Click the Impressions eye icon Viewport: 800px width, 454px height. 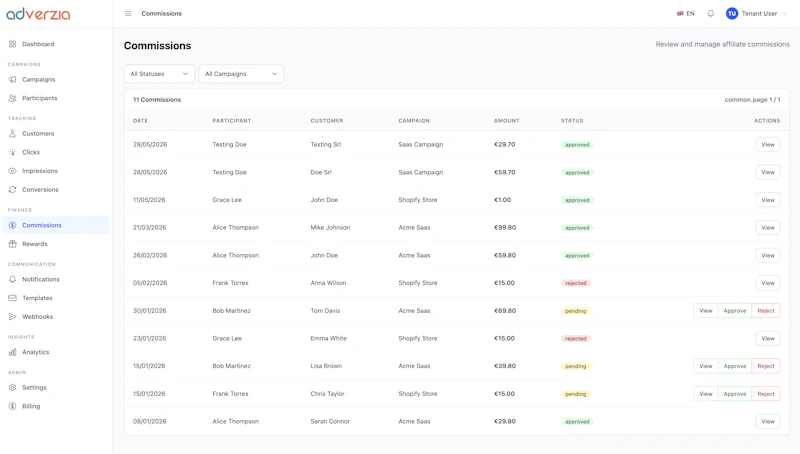[x=12, y=171]
